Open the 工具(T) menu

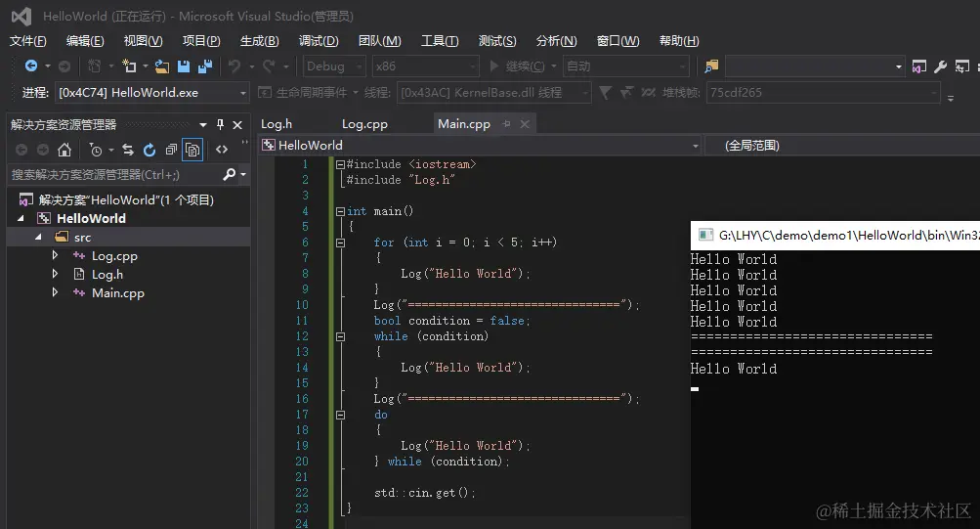pos(440,40)
